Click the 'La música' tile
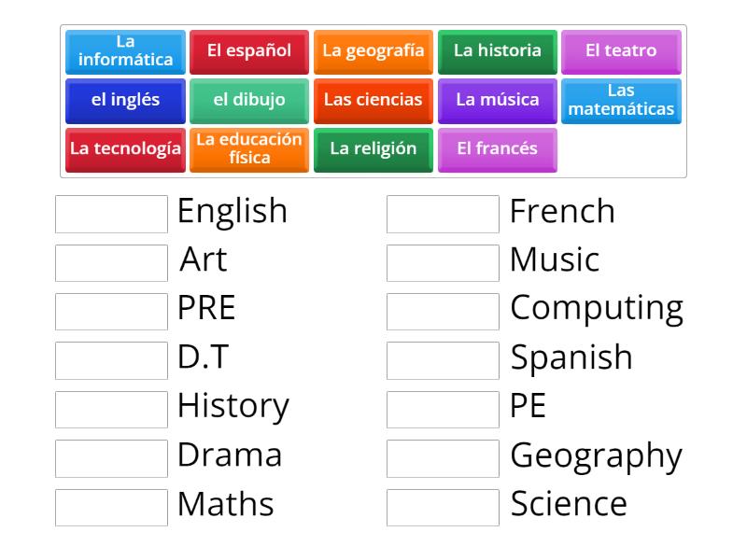 coord(498,101)
